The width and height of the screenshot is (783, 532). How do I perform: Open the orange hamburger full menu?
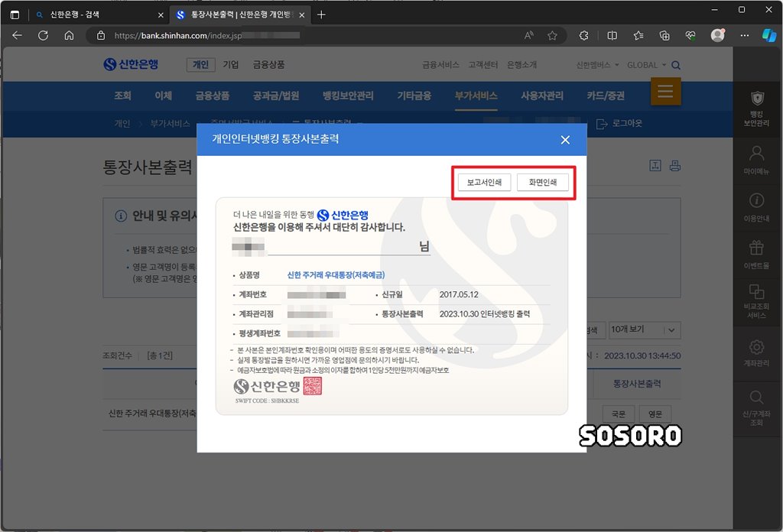coord(666,91)
